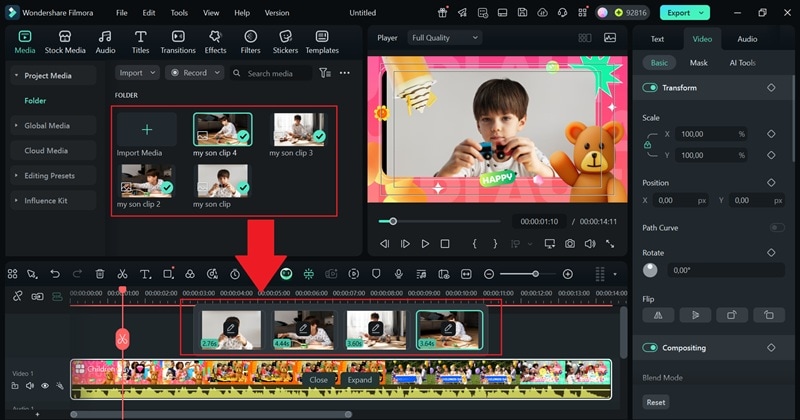The width and height of the screenshot is (800, 420).
Task: Select the my son clip 2 thumbnail
Action: point(146,181)
